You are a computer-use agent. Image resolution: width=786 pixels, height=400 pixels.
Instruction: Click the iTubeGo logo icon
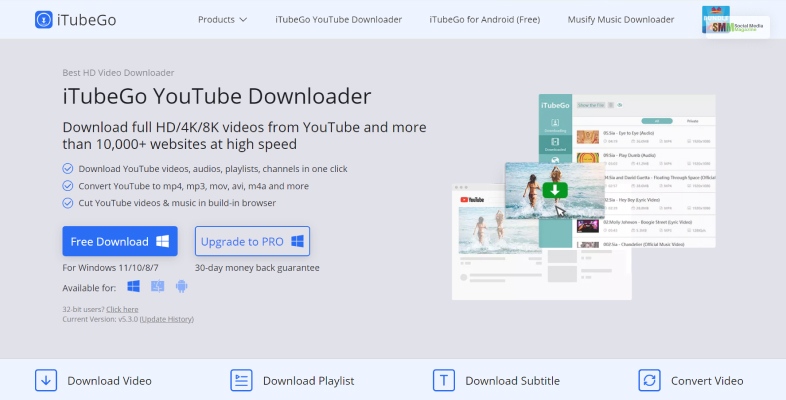[44, 20]
